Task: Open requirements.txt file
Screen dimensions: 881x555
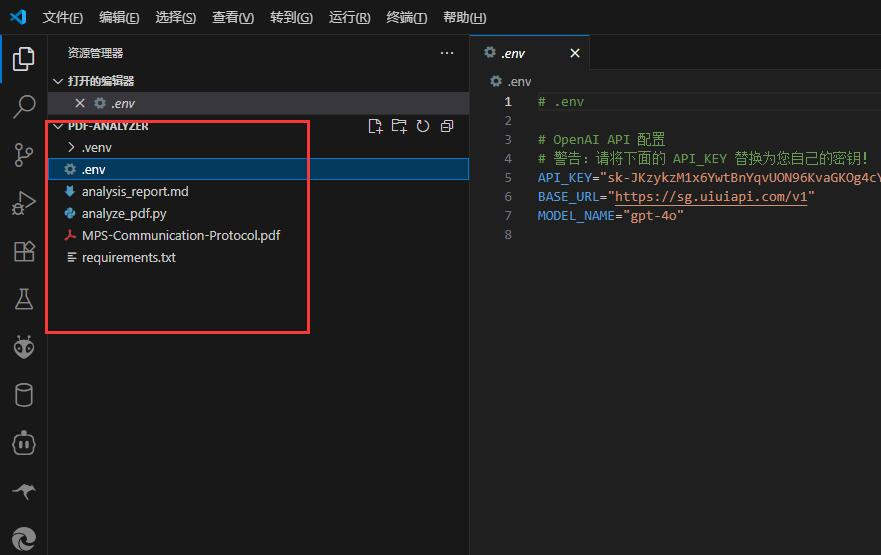Action: (x=129, y=257)
